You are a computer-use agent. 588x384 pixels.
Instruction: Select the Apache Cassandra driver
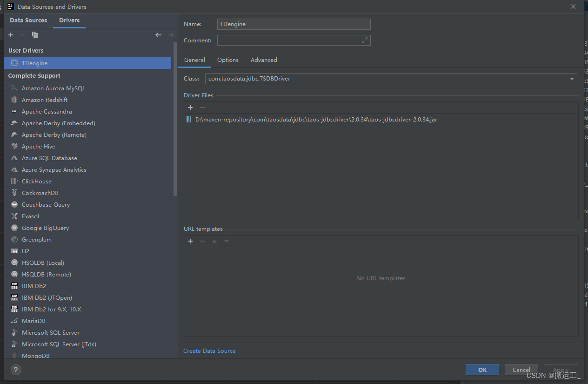(x=87, y=111)
